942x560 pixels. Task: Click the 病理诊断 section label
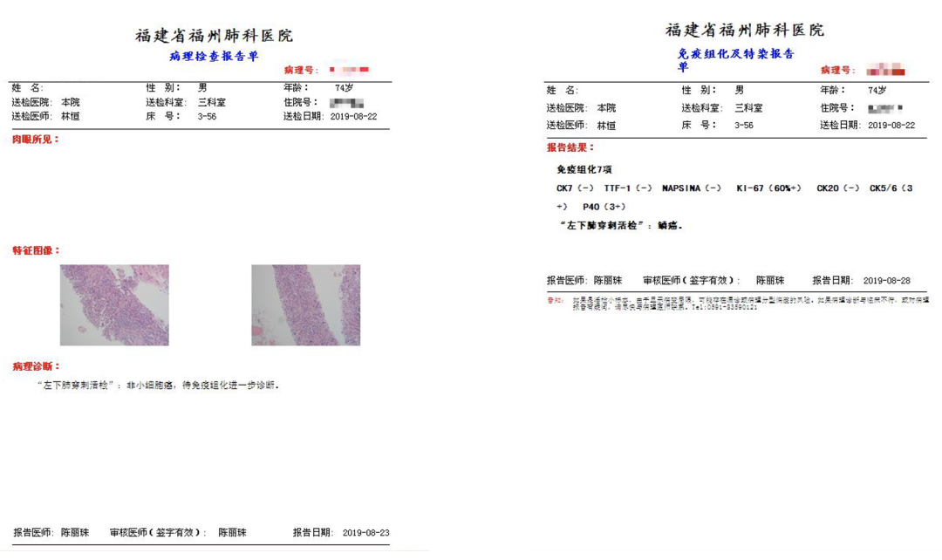point(36,366)
